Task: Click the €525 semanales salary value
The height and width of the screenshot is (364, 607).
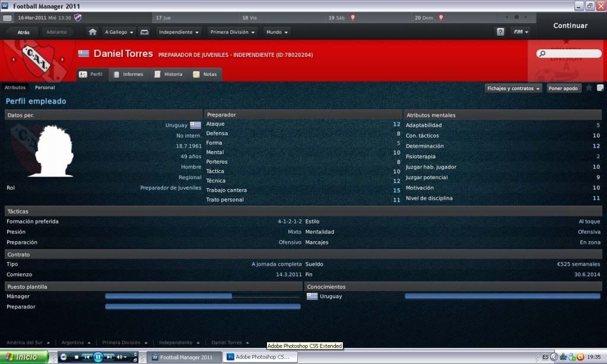Action: tap(579, 264)
